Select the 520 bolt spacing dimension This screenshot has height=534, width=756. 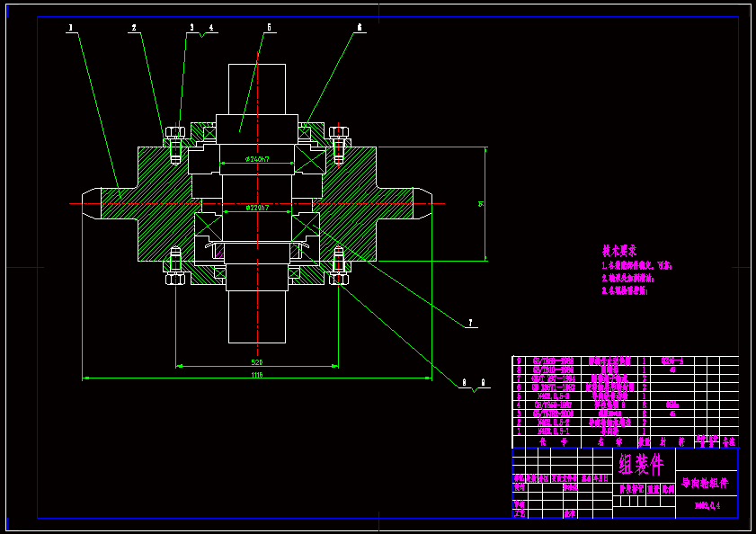(x=257, y=362)
